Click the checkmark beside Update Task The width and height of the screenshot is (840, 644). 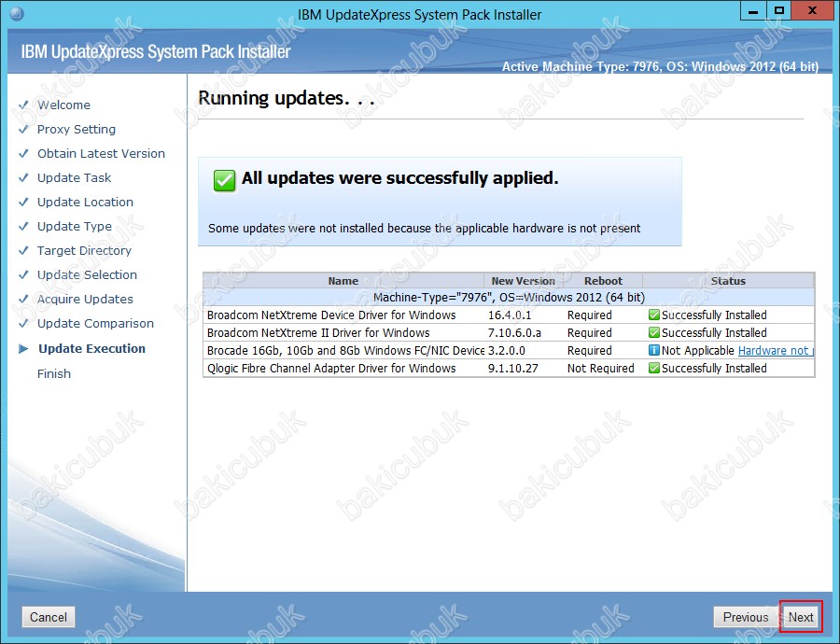point(23,178)
